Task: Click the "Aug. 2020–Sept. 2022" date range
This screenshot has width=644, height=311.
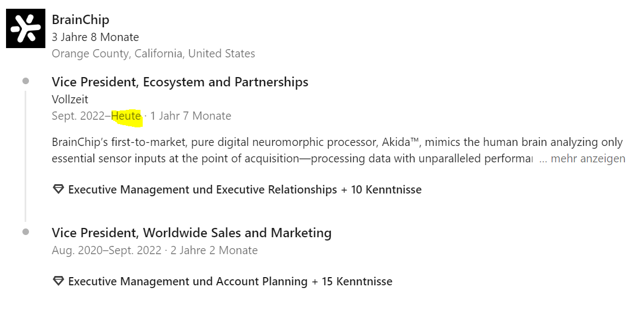Action: [107, 250]
